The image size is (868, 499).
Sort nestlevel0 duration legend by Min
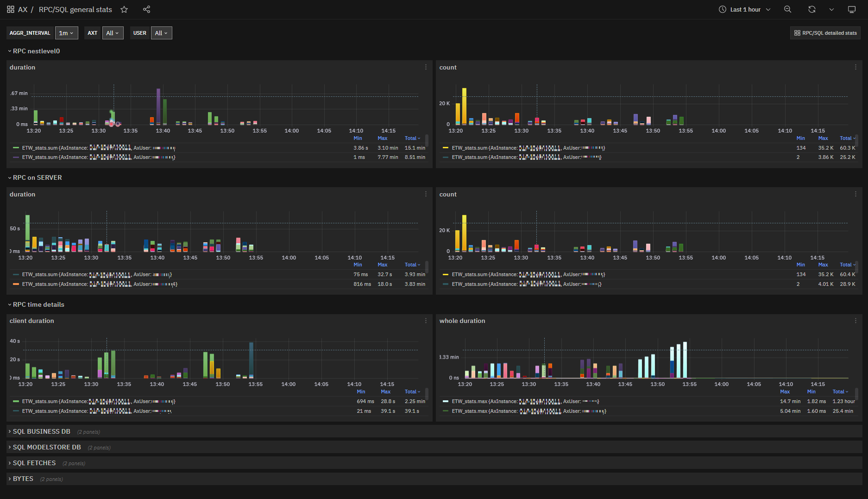tap(358, 138)
